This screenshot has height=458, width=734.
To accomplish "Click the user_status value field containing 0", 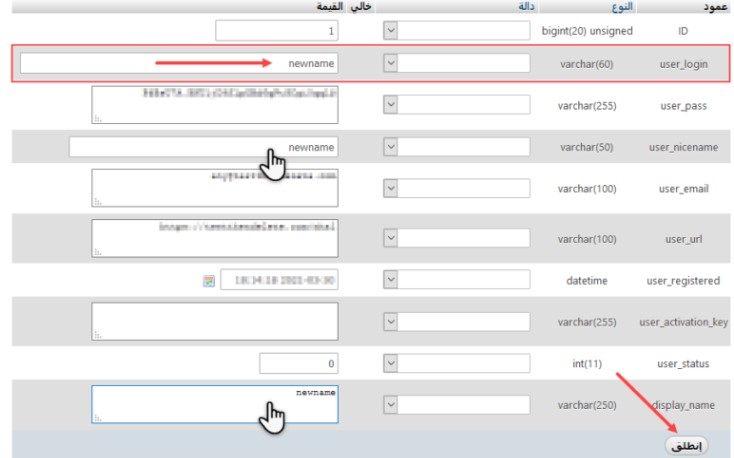I will tap(299, 363).
